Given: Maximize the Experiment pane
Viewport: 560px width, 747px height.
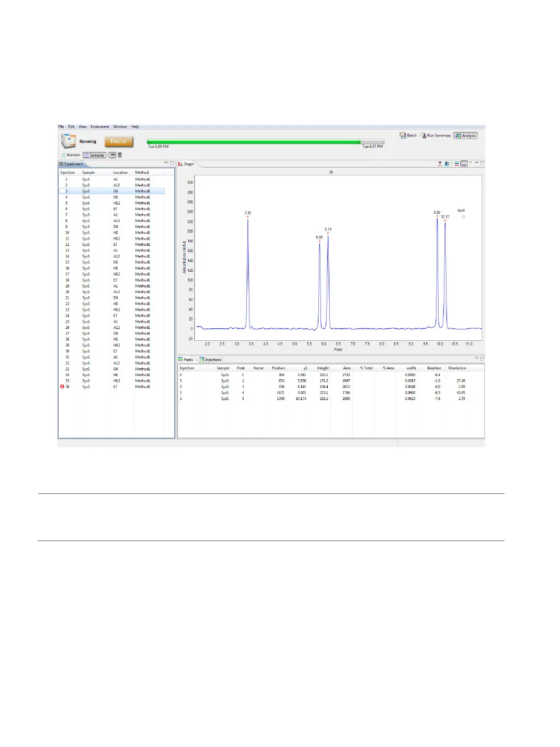Looking at the screenshot, I should (x=172, y=163).
